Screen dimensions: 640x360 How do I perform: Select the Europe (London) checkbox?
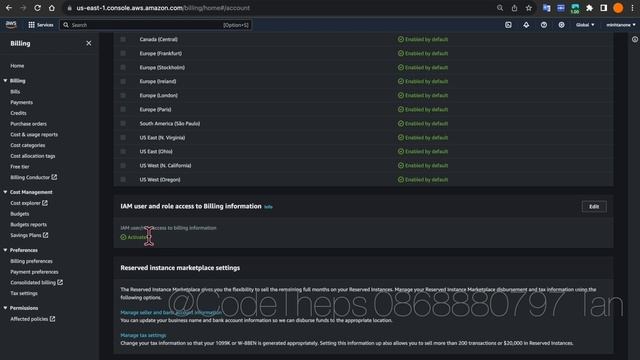pyautogui.click(x=123, y=96)
